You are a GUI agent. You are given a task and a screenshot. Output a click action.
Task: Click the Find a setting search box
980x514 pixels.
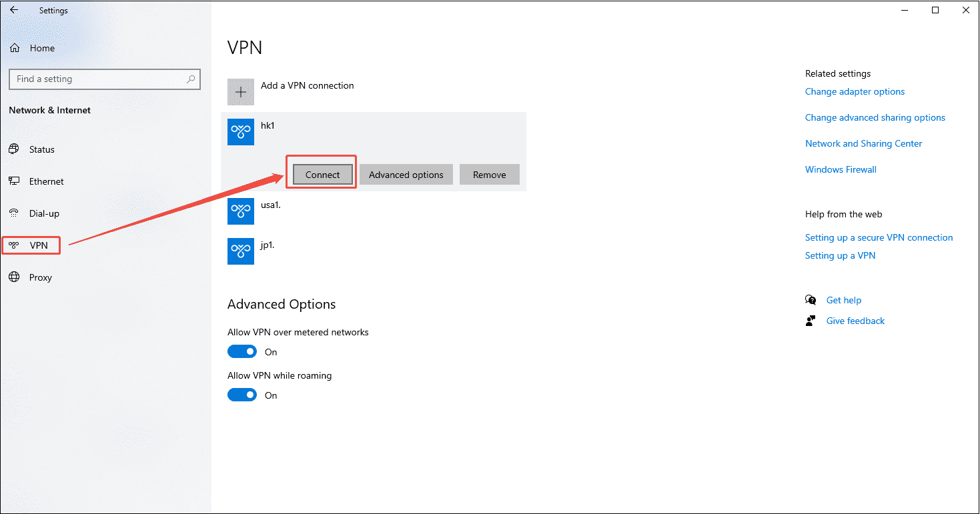coord(105,79)
